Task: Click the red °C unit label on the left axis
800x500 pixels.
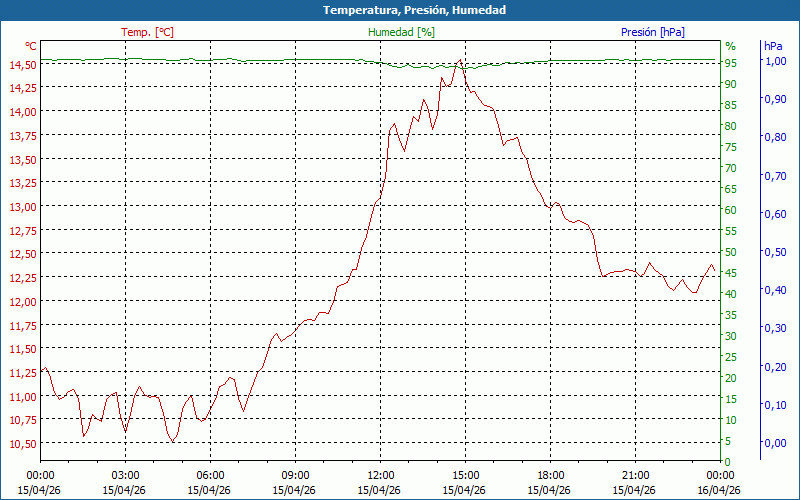Action: 31,46
